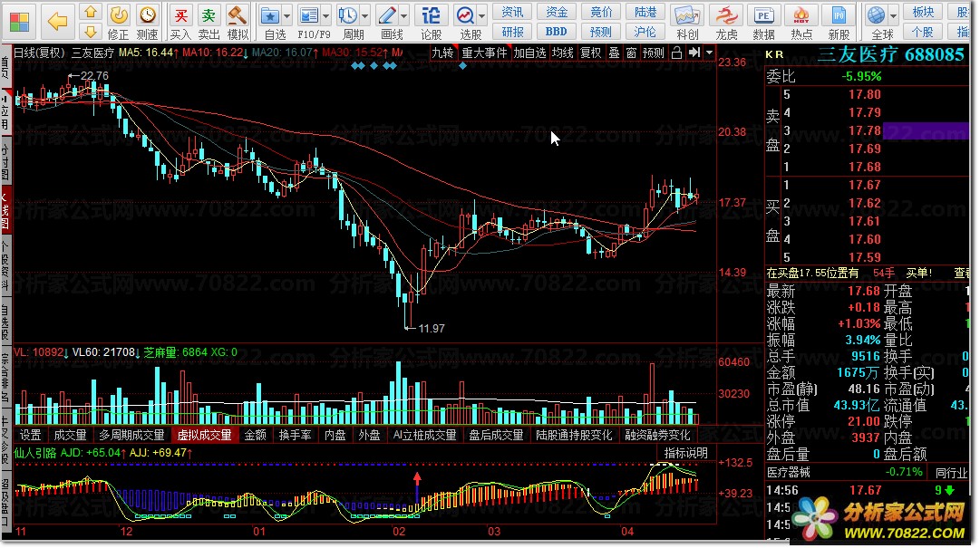Switch to the 金额 tab

pyautogui.click(x=255, y=435)
